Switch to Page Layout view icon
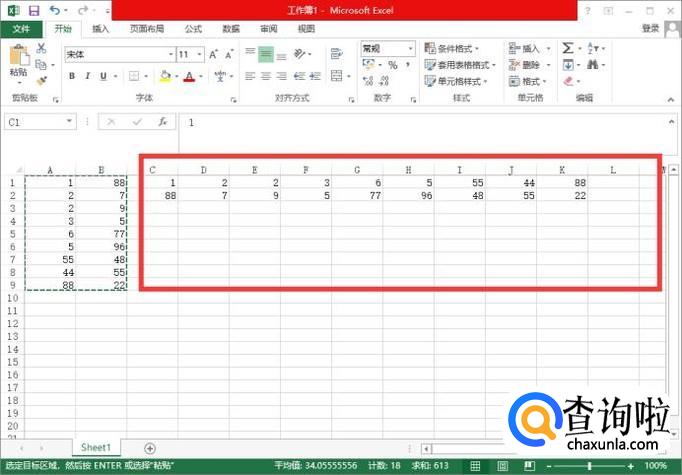Screen dimensions: 682x475 coord(502,466)
